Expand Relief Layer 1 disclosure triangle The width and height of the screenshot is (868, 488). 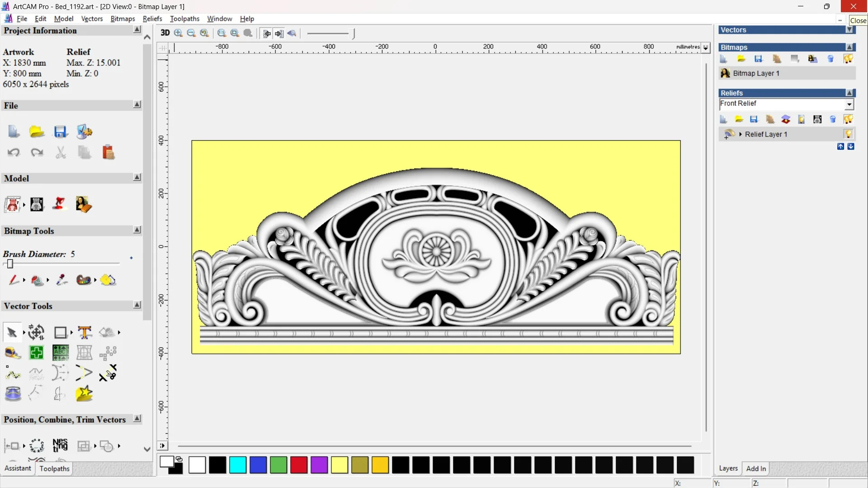[741, 134]
